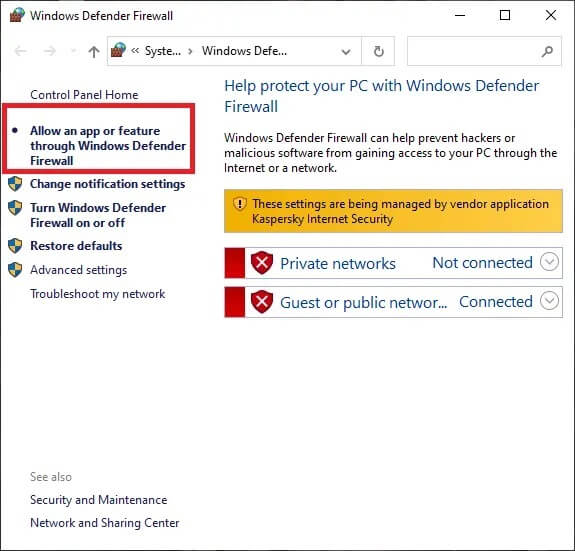575x551 pixels.
Task: Open Troubleshoot my network link
Action: 98,294
